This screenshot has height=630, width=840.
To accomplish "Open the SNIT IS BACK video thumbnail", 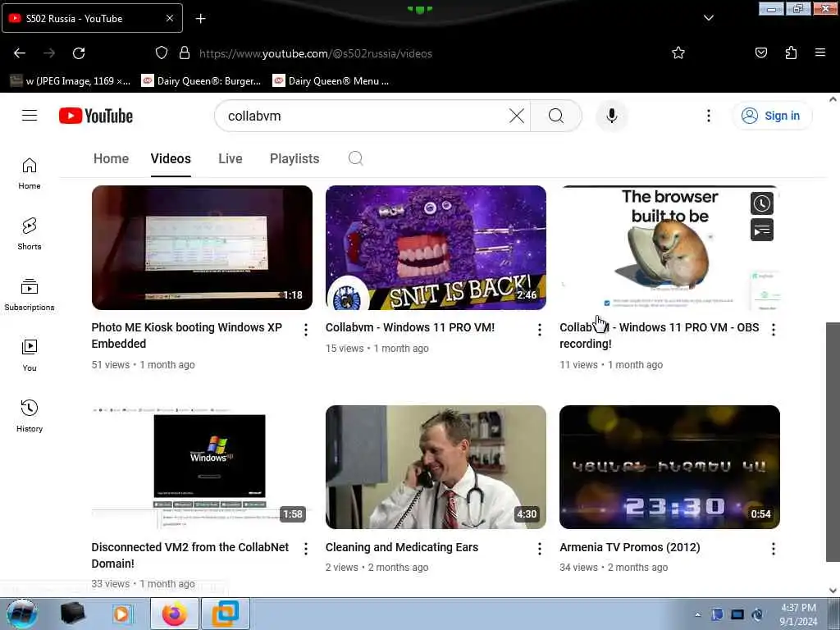I will coord(436,248).
